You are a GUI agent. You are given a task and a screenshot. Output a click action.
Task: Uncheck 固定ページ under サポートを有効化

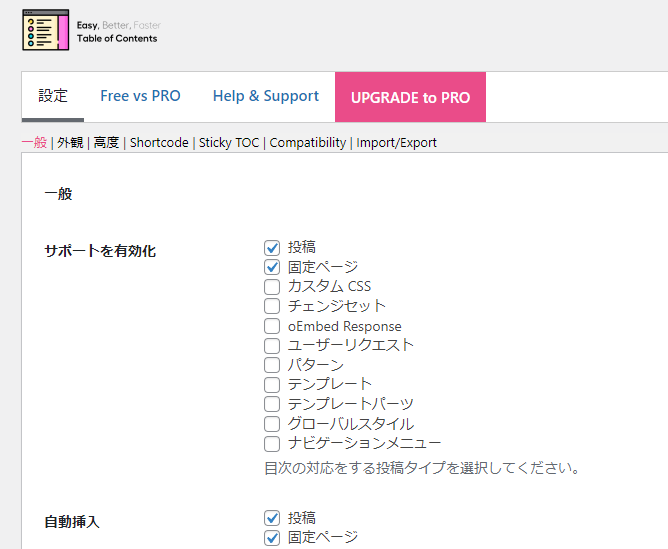[x=272, y=267]
